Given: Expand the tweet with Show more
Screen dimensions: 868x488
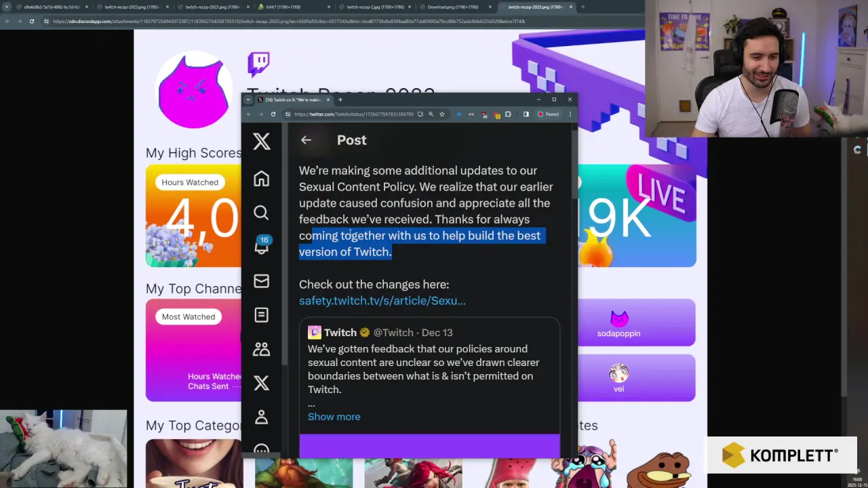Looking at the screenshot, I should tap(334, 416).
